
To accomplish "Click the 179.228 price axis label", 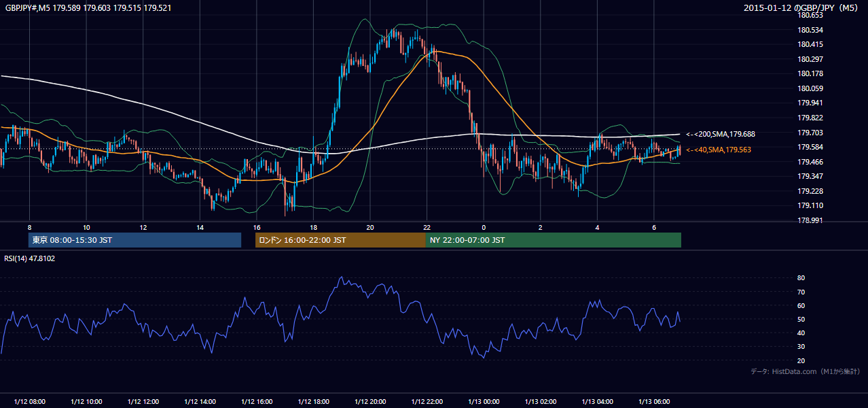I will (x=811, y=191).
